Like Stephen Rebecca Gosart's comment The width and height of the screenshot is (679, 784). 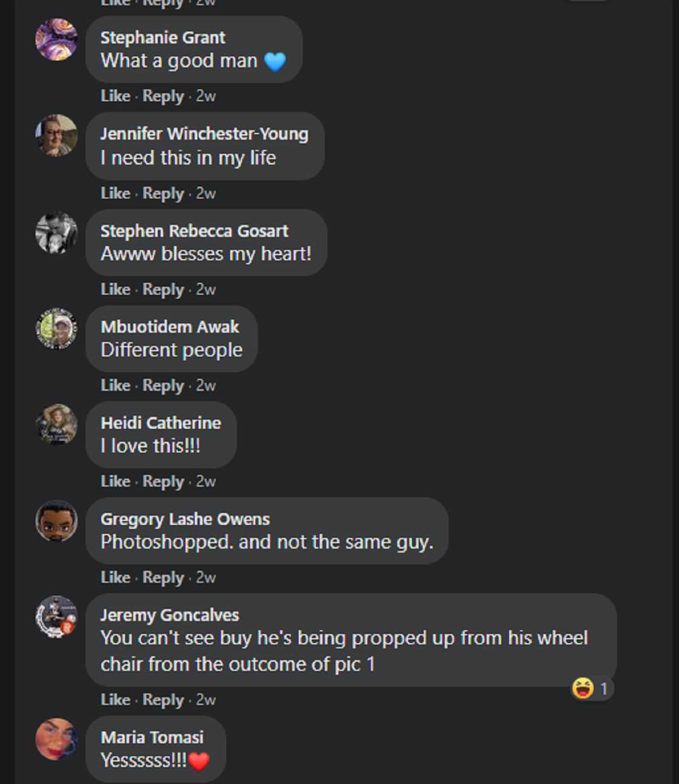tap(115, 289)
